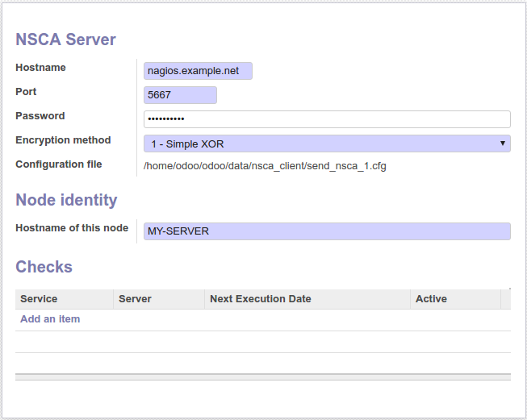Click the Port label
Image resolution: width=527 pixels, height=420 pixels.
pos(26,92)
